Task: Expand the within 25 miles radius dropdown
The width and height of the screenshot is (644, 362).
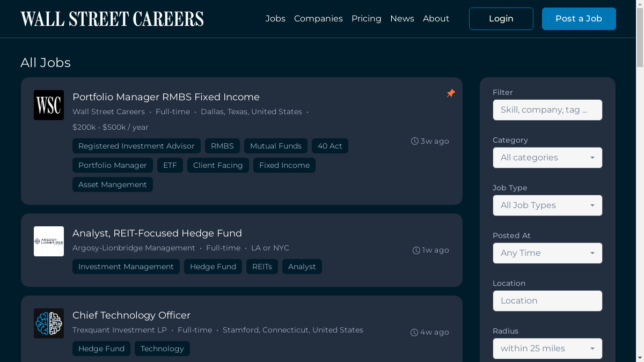Action: [547, 349]
